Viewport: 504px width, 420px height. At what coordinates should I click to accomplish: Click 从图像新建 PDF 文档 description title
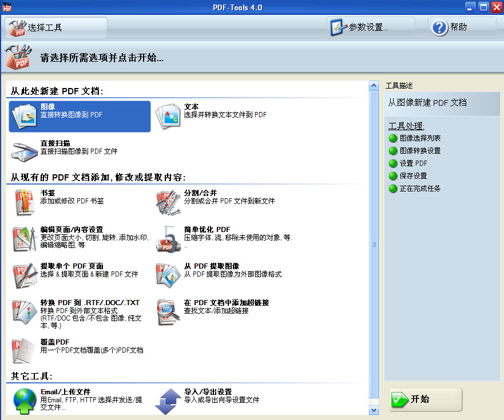tap(427, 103)
